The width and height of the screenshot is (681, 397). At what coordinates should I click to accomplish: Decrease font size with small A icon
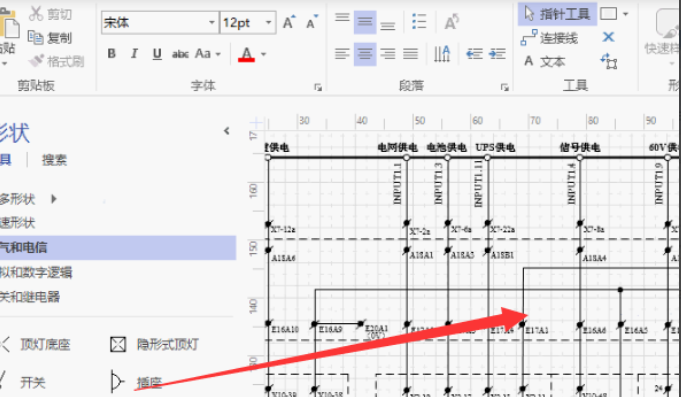pyautogui.click(x=312, y=22)
